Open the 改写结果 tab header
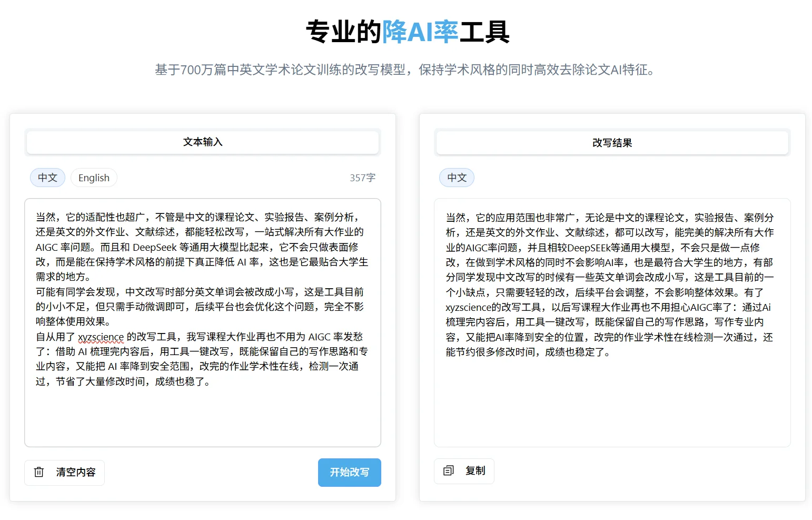Image resolution: width=812 pixels, height=520 pixels. pos(612,143)
